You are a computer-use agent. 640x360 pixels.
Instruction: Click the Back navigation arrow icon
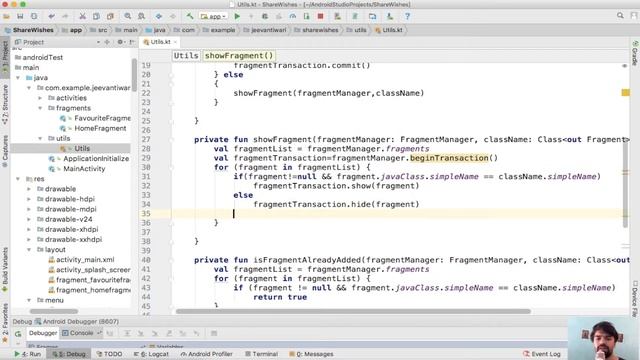159,16
